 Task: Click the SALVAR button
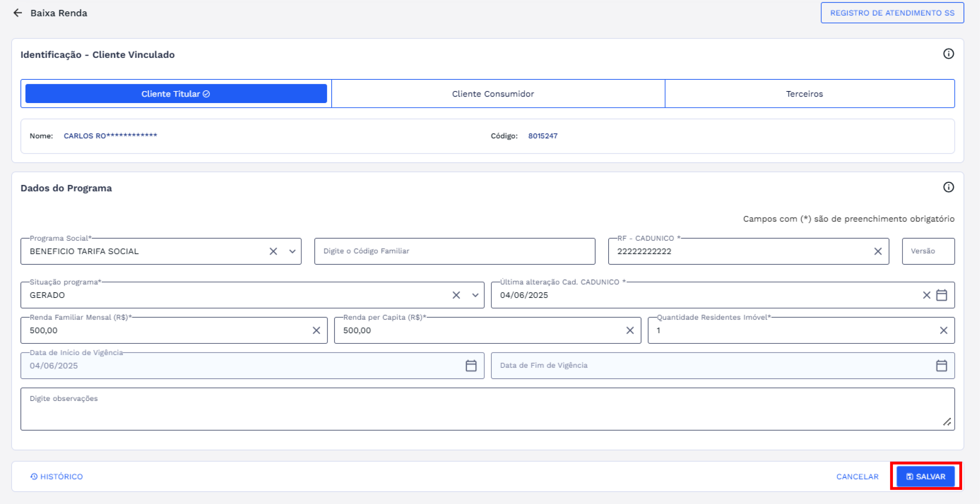click(x=925, y=476)
